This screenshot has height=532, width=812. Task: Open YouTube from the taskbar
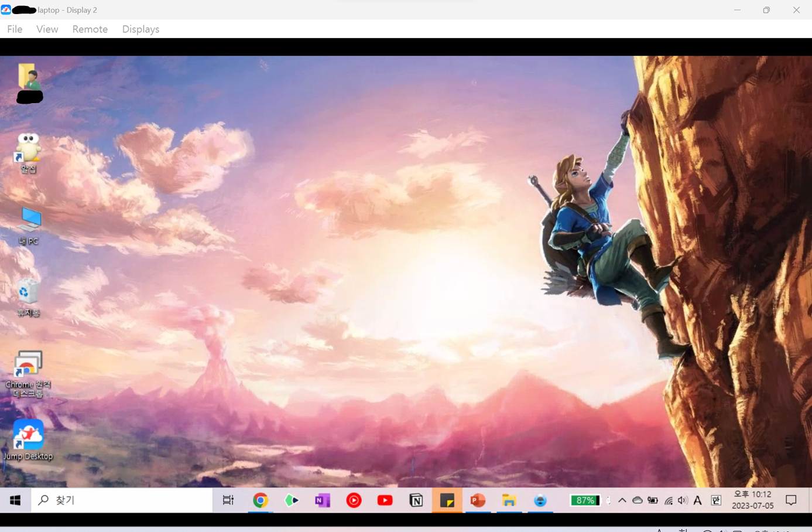tap(385, 500)
